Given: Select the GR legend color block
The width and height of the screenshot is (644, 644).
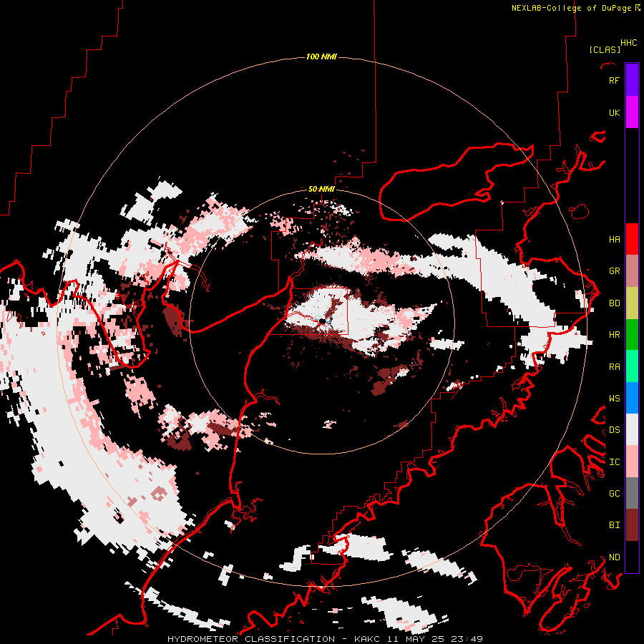Looking at the screenshot, I should click(x=632, y=270).
